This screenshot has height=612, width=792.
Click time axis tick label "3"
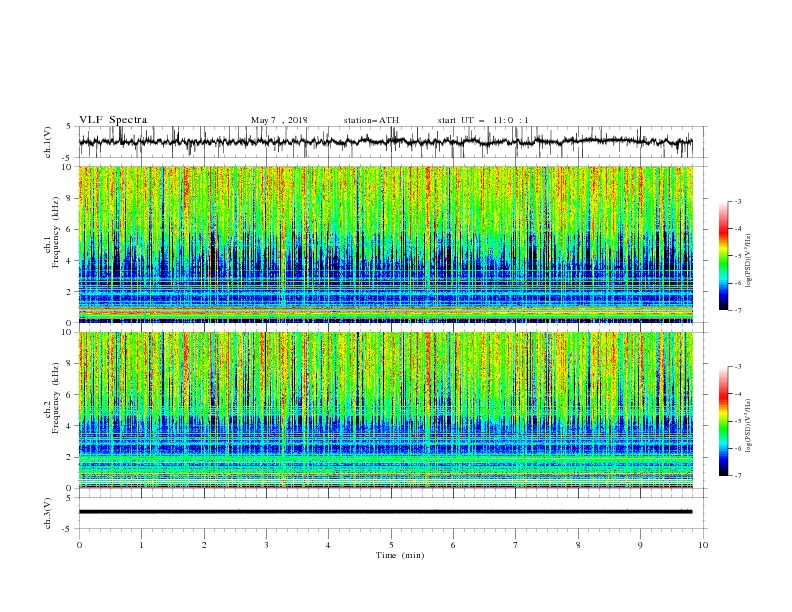point(266,545)
